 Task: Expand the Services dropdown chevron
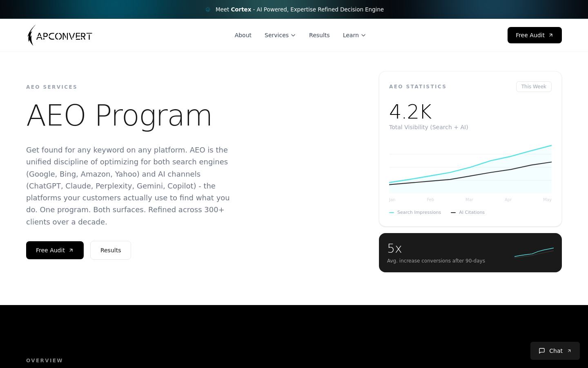coord(293,35)
